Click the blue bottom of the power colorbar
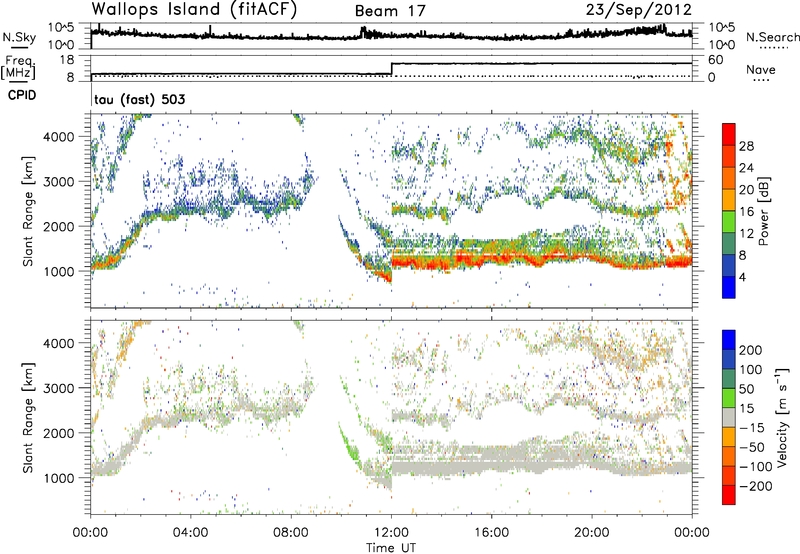The width and height of the screenshot is (800, 554). tap(729, 287)
